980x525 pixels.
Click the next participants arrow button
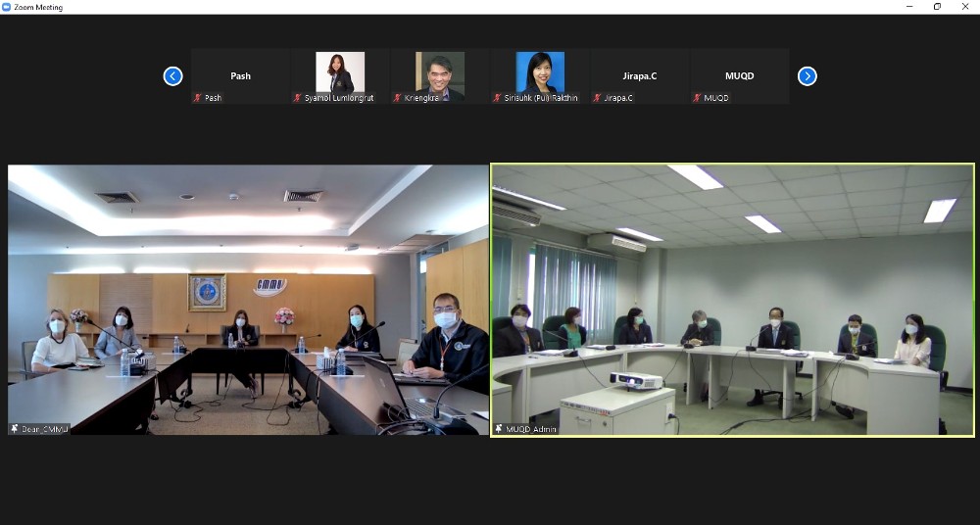click(x=807, y=76)
